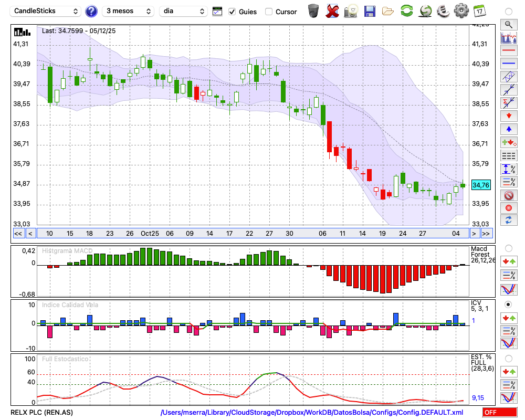The height and width of the screenshot is (420, 525).
Task: Select the red horizontal line drawing tool
Action: (508, 51)
